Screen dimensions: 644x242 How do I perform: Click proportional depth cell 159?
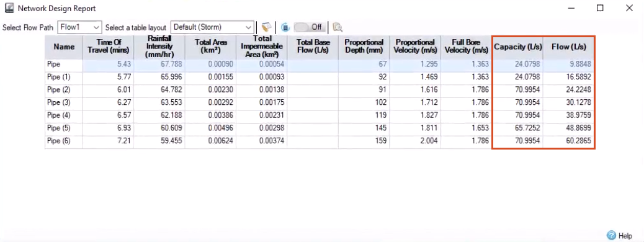tap(364, 141)
